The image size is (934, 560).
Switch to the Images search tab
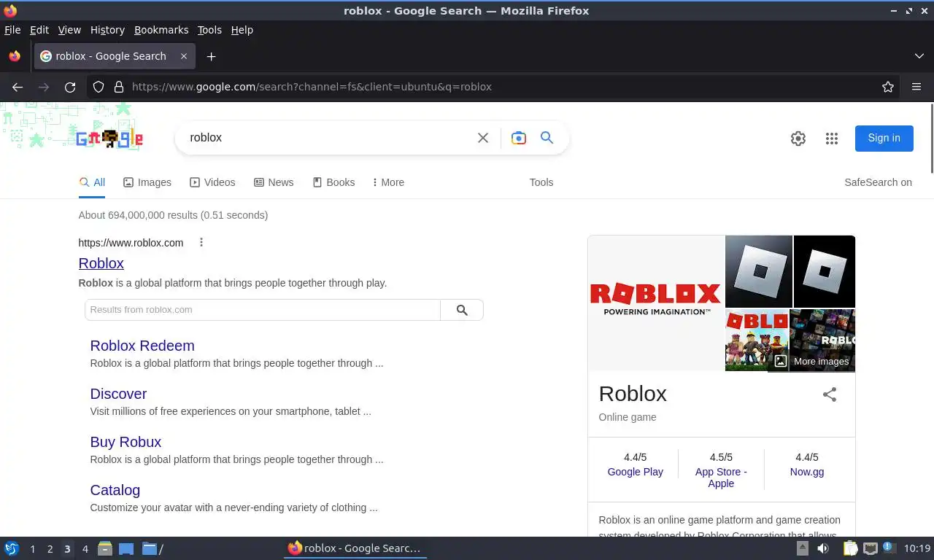coord(147,182)
